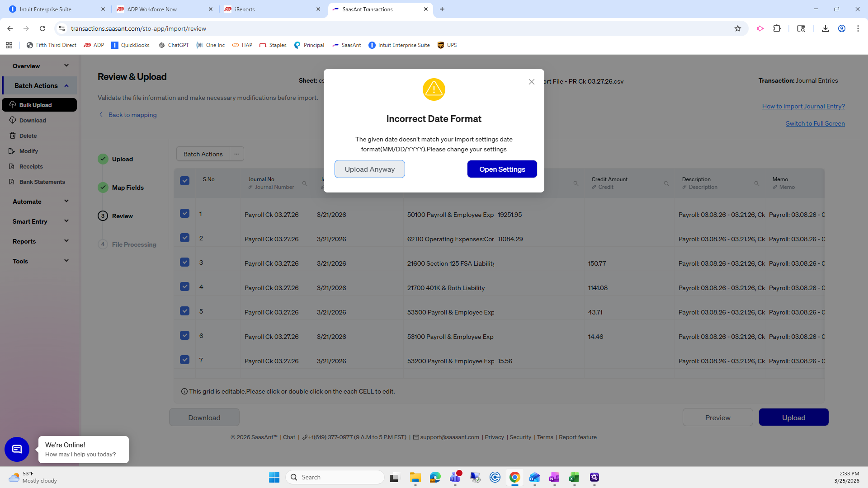868x488 pixels.
Task: Click the Delete trash icon in sidebar
Action: (13, 136)
